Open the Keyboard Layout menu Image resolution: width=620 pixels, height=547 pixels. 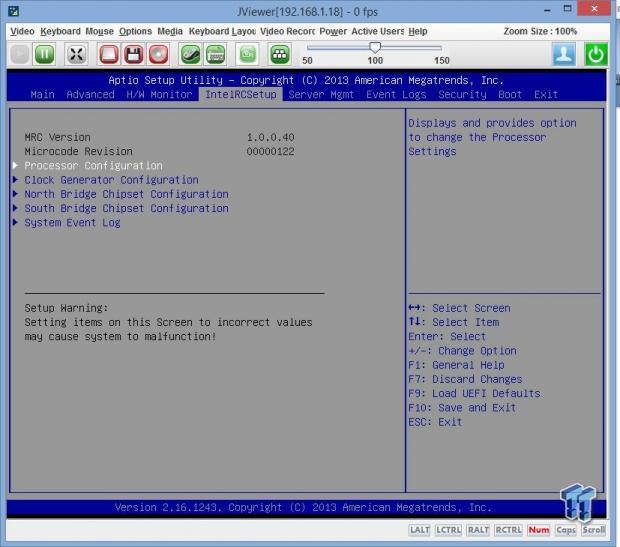tap(222, 31)
